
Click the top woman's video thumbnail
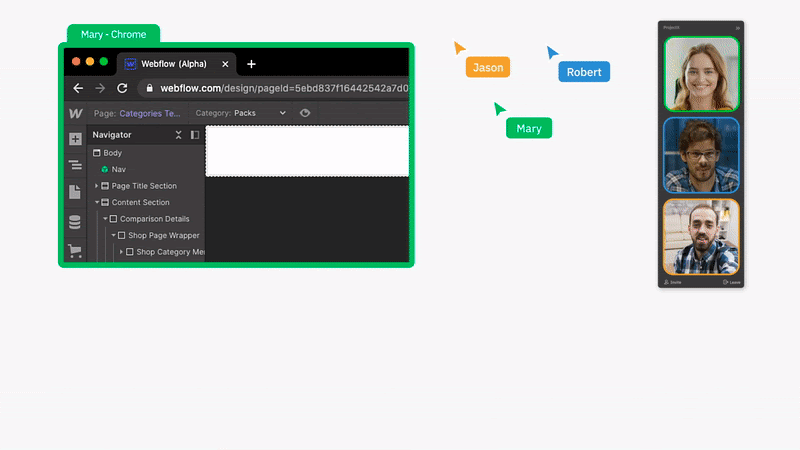701,75
